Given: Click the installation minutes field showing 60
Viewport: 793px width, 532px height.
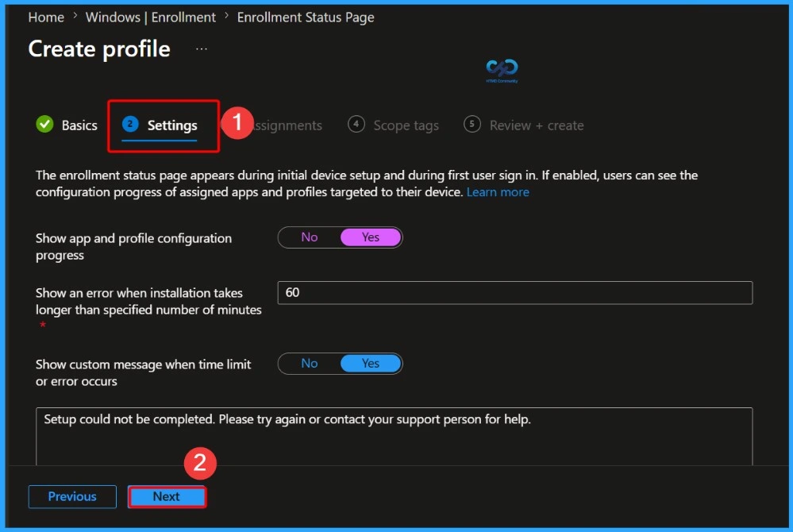Looking at the screenshot, I should click(x=515, y=293).
